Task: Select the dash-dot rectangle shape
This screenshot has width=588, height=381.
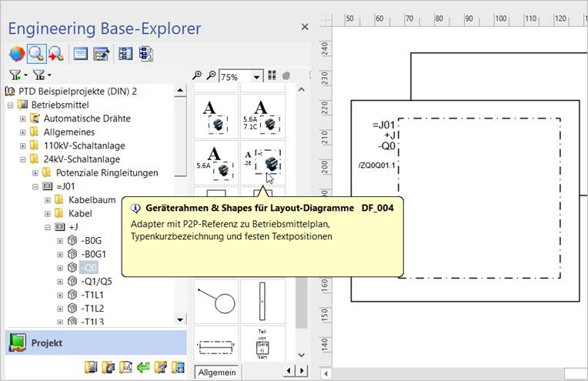Action: [216, 344]
